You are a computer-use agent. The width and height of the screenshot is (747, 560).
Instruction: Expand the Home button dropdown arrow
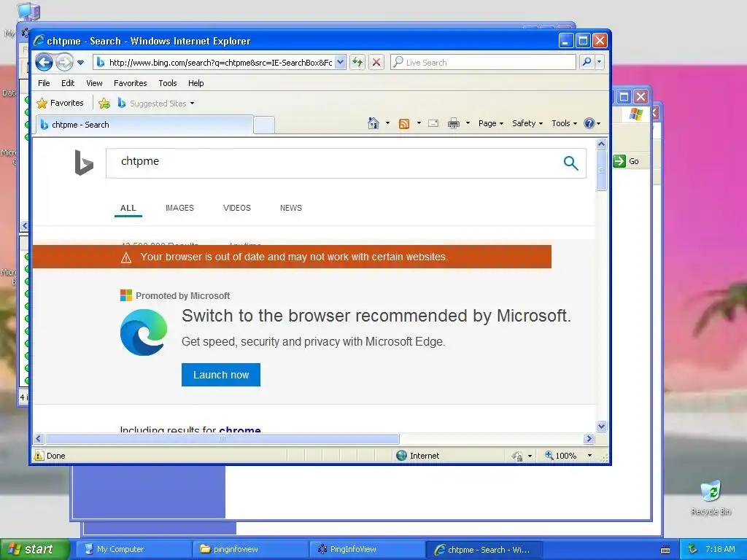pyautogui.click(x=387, y=123)
